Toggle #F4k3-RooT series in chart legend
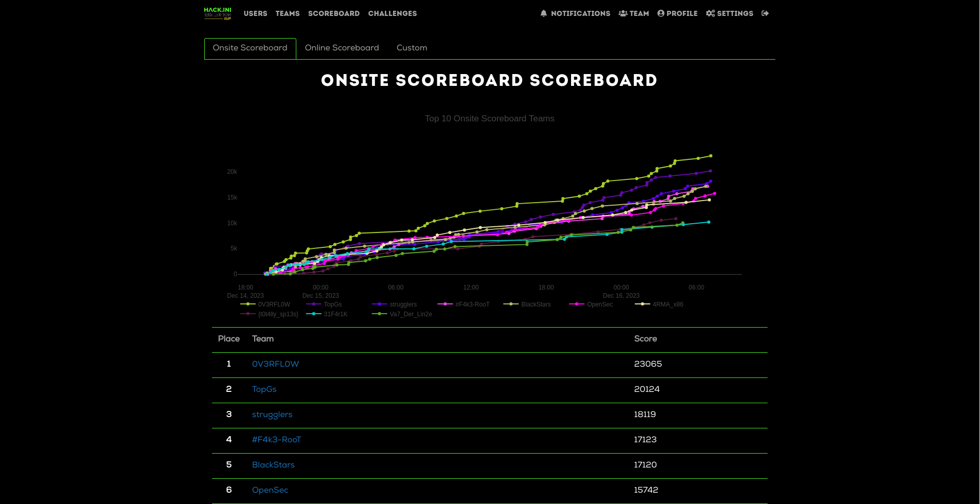 (x=464, y=304)
